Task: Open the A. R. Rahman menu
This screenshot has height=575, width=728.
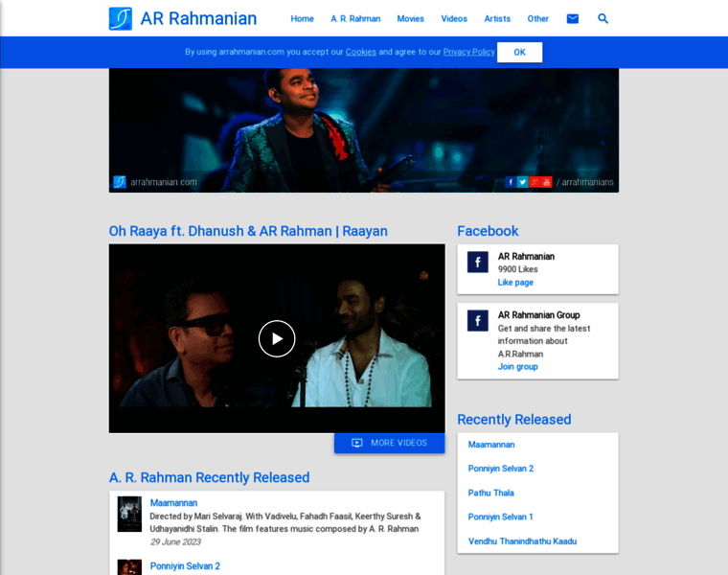Action: click(x=355, y=18)
